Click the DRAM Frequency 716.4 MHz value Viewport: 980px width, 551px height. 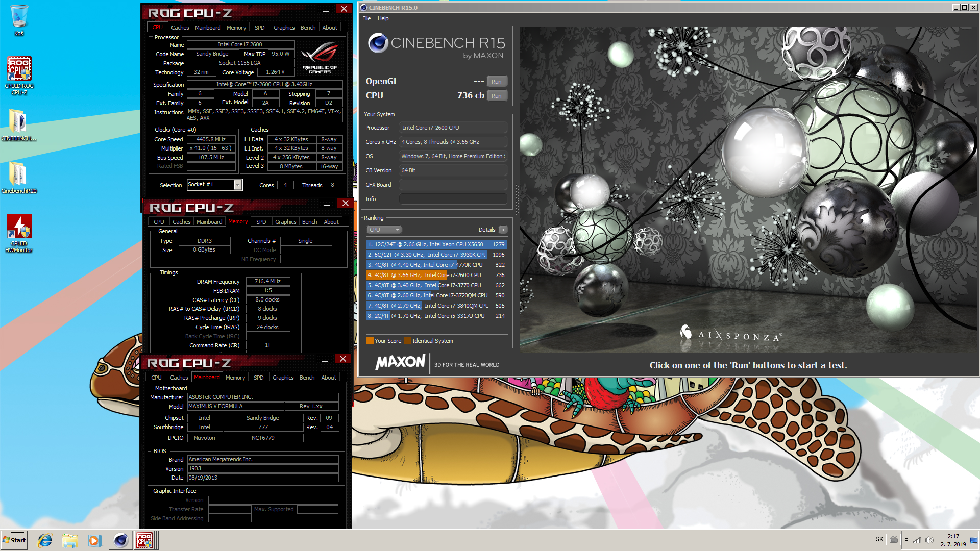click(268, 282)
